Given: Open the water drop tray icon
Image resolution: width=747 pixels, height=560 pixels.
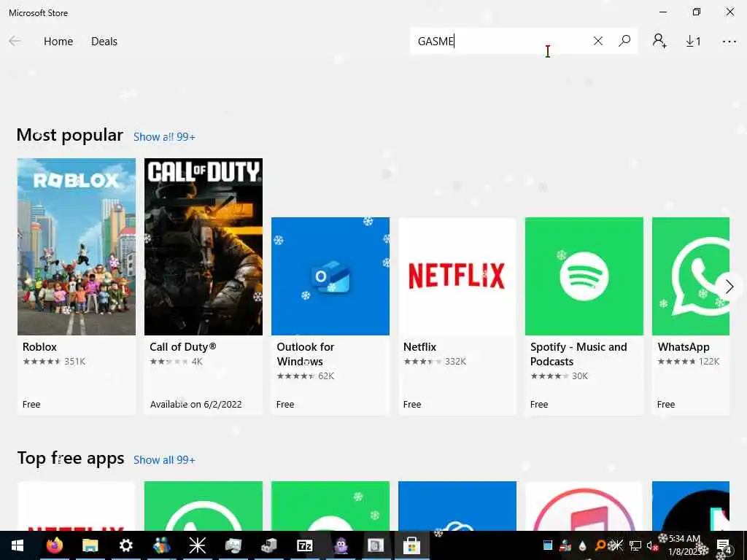Looking at the screenshot, I should coord(582,545).
